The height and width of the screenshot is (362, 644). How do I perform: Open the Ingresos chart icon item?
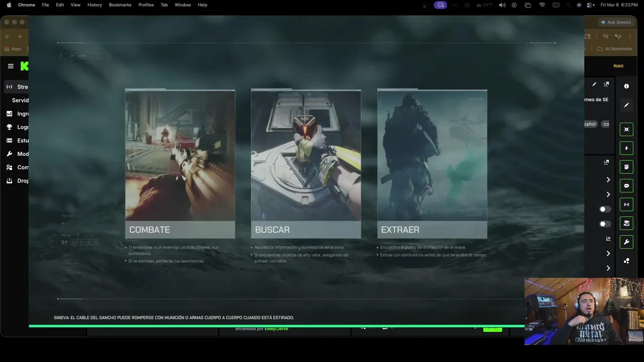click(17, 114)
